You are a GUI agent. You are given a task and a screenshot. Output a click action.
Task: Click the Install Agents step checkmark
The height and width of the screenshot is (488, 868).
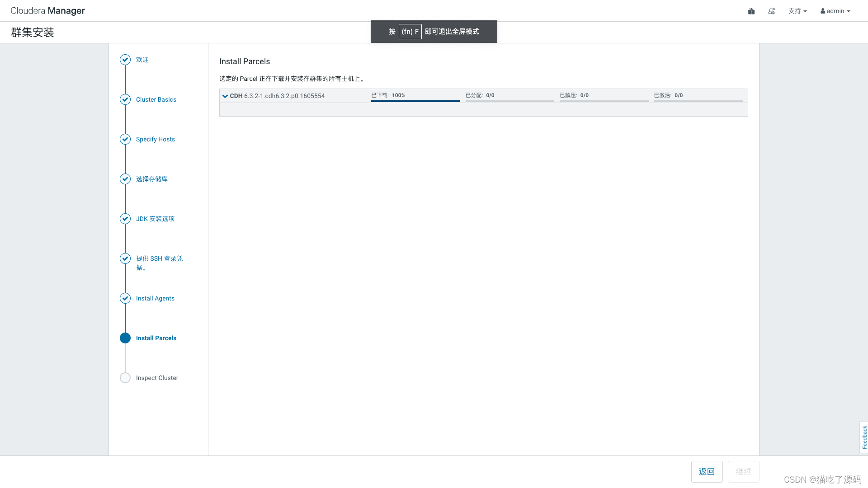125,298
